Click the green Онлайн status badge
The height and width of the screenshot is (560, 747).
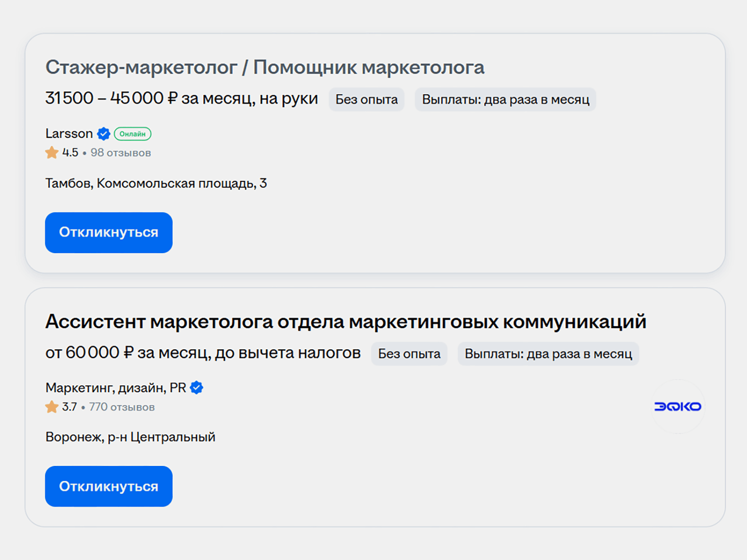coord(132,134)
